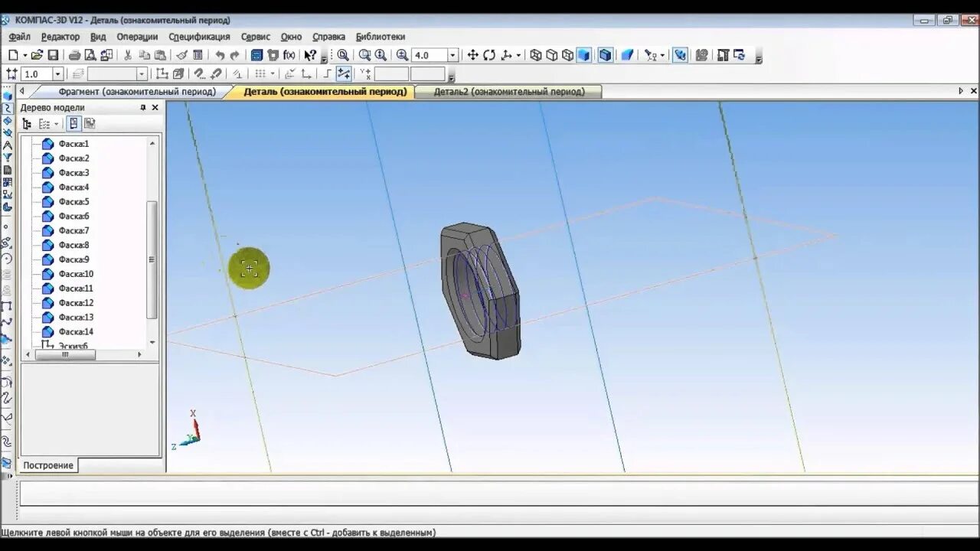Click the model tree vertical scrollbar thumb

(152, 259)
